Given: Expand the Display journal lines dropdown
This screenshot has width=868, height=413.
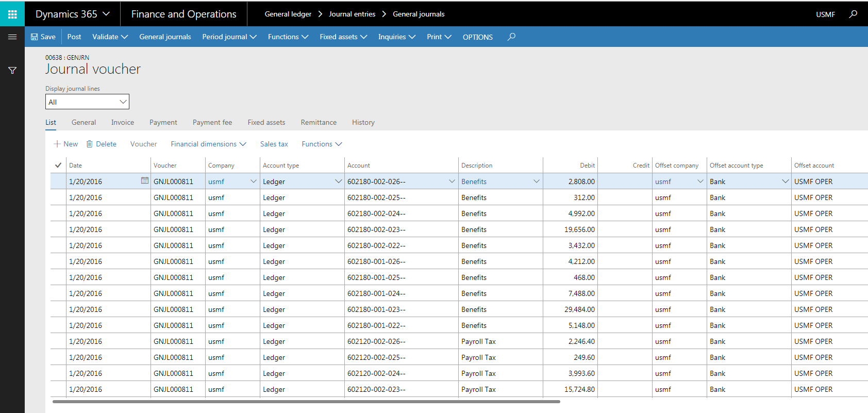Looking at the screenshot, I should (x=123, y=102).
